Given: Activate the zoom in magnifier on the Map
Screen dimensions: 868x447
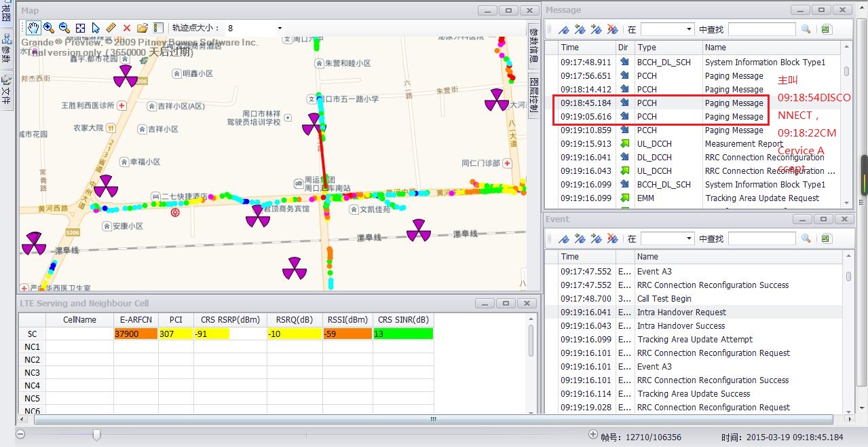Looking at the screenshot, I should coord(49,28).
